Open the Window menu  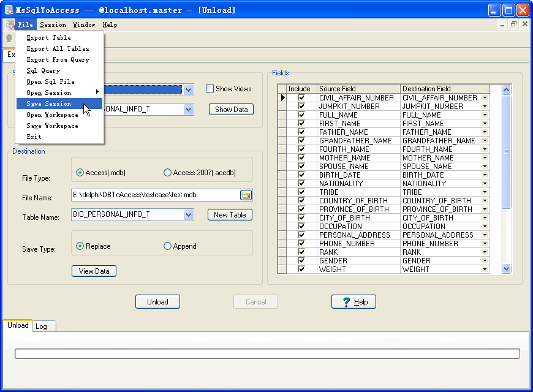(x=84, y=24)
